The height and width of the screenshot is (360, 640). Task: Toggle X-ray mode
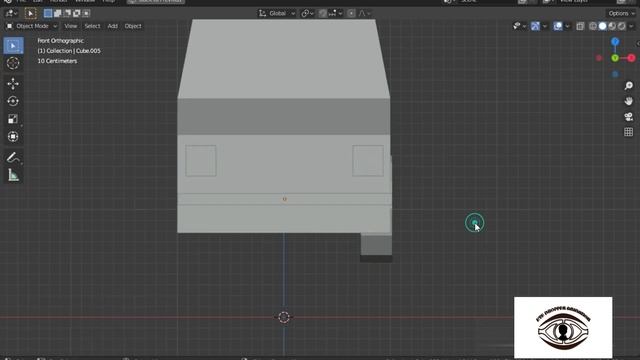(580, 26)
